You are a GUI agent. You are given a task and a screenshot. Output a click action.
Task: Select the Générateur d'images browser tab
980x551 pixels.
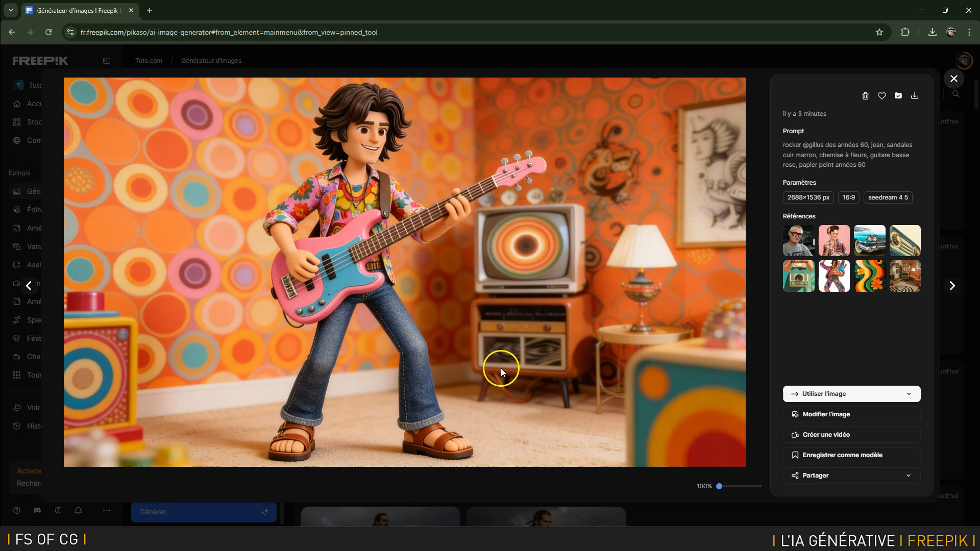77,10
